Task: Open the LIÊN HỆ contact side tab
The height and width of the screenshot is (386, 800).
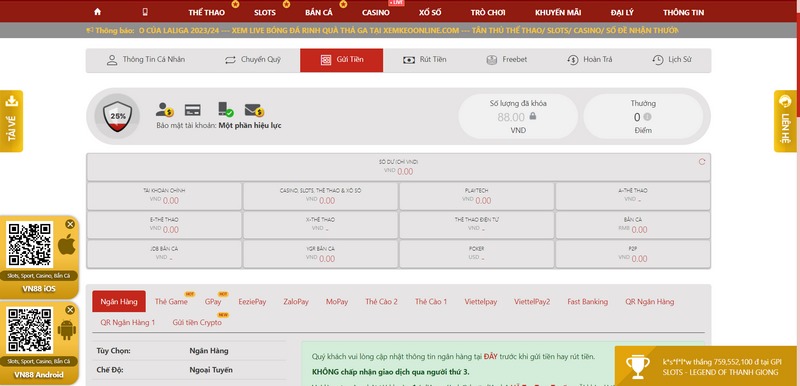Action: [x=786, y=121]
